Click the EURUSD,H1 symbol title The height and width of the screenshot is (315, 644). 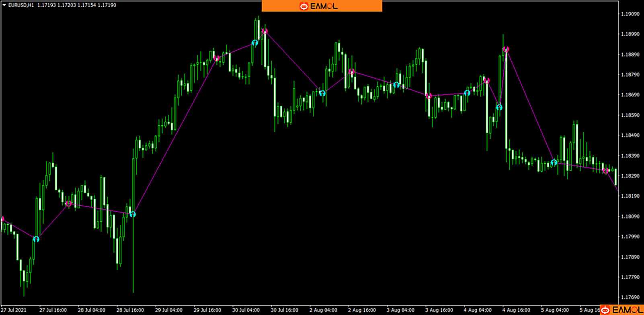pyautogui.click(x=21, y=5)
